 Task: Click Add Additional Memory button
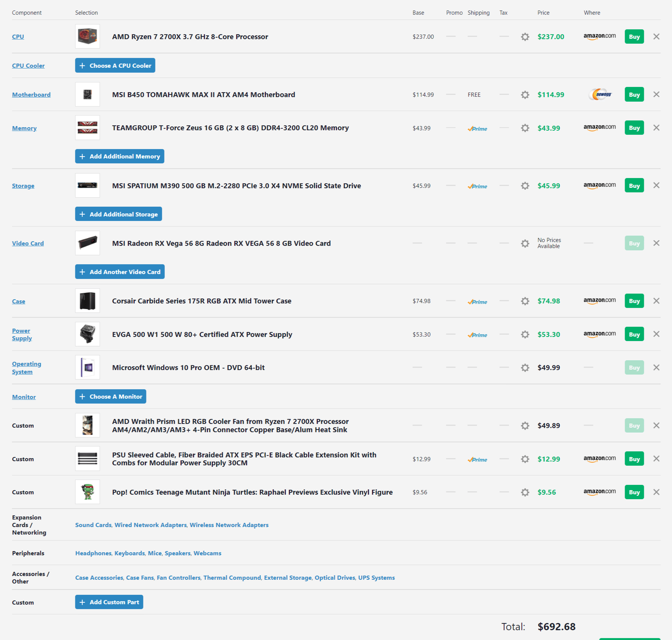tap(120, 156)
